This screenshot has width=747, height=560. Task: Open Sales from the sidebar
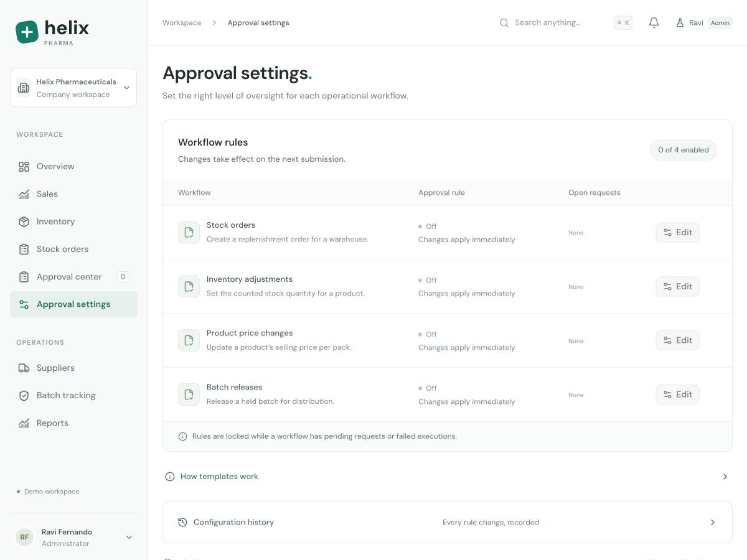[x=73, y=194]
